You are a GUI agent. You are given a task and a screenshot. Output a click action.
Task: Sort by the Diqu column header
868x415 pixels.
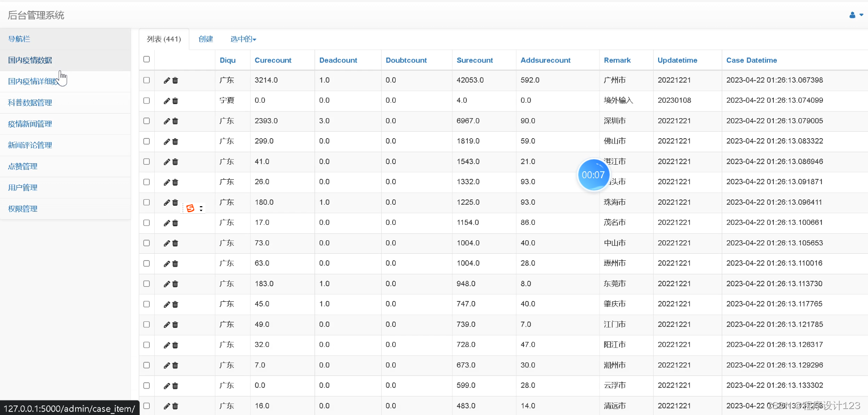(227, 60)
